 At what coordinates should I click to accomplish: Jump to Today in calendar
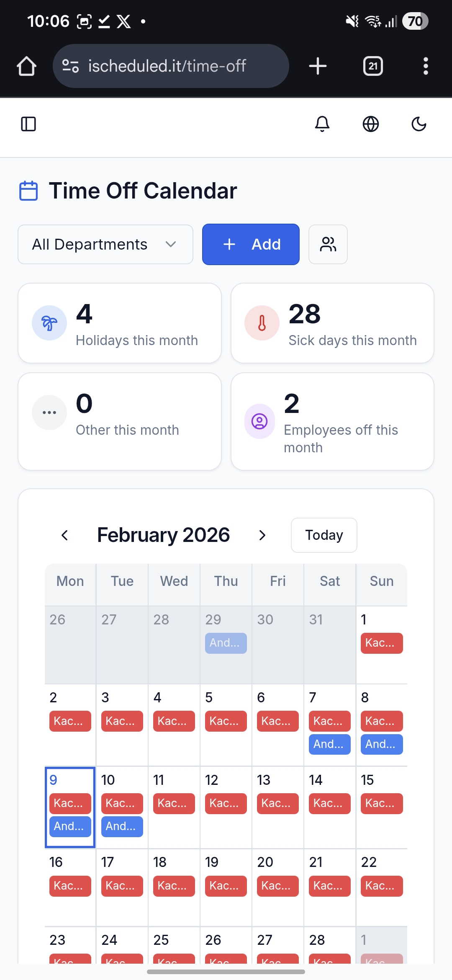(x=324, y=535)
